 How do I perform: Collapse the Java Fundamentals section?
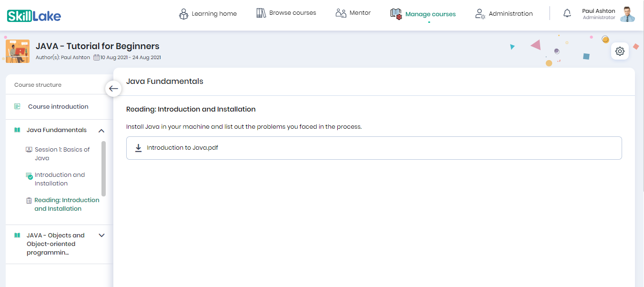pyautogui.click(x=101, y=130)
